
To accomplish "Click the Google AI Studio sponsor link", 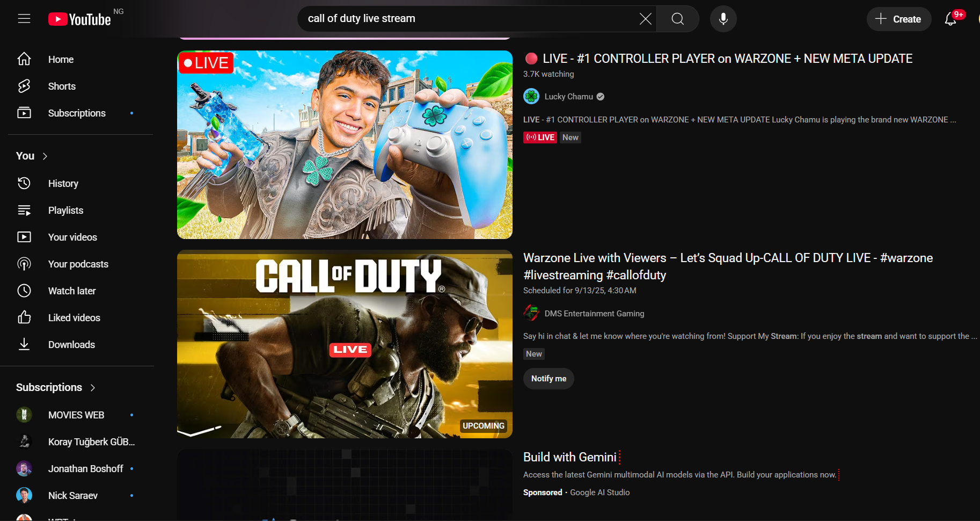I will click(599, 493).
